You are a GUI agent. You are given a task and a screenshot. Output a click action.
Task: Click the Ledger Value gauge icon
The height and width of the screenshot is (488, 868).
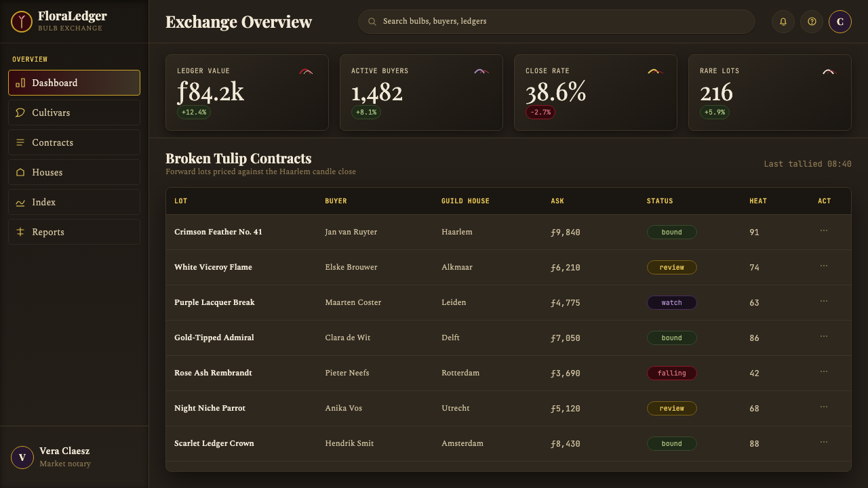click(x=307, y=70)
